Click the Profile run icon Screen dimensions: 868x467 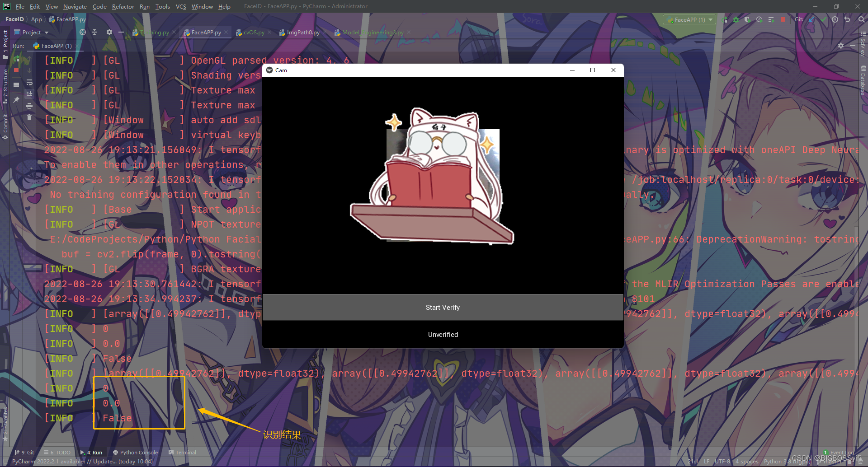[759, 19]
